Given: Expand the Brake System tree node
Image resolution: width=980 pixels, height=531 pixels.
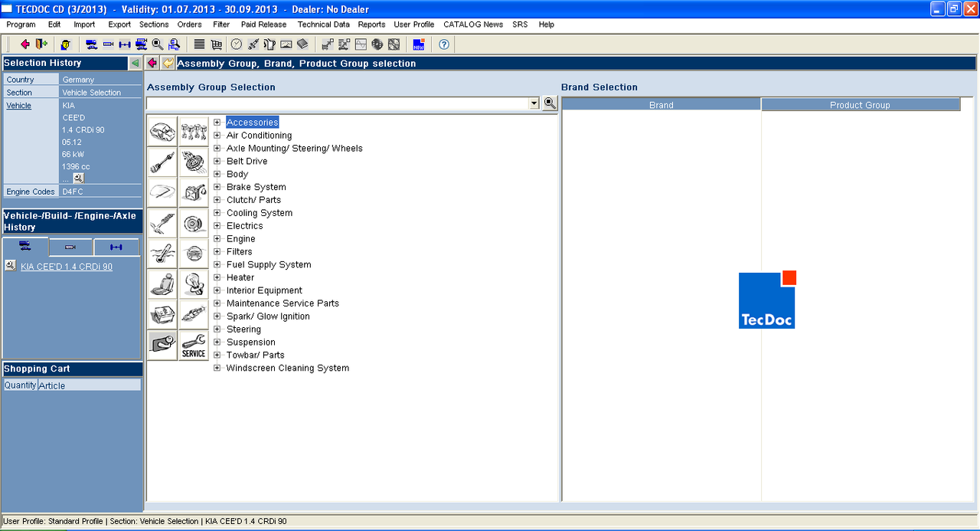Looking at the screenshot, I should click(x=217, y=187).
